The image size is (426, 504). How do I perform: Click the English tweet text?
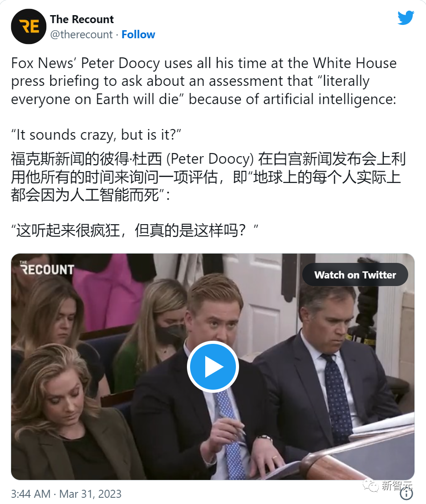[x=204, y=81]
